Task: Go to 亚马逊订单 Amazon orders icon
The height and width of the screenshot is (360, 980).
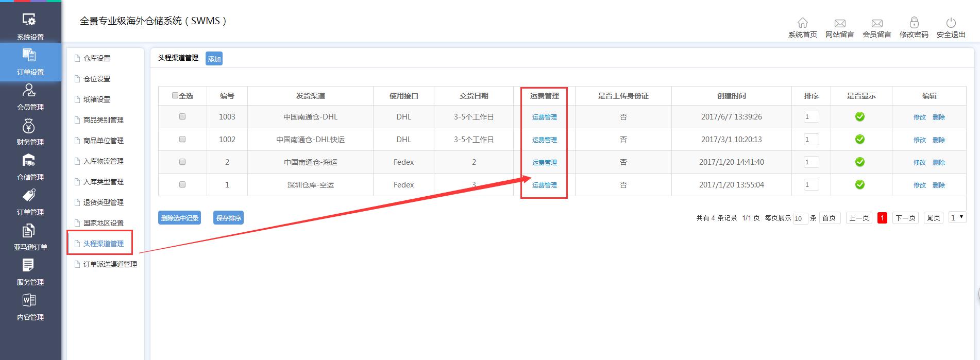Action: tap(29, 231)
